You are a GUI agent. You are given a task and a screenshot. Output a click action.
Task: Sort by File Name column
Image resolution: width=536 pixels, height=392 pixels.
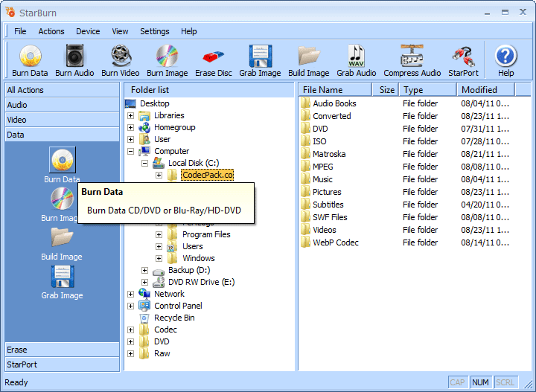(x=335, y=90)
